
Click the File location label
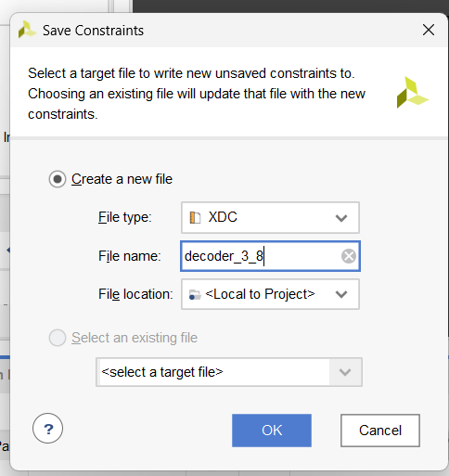point(135,294)
